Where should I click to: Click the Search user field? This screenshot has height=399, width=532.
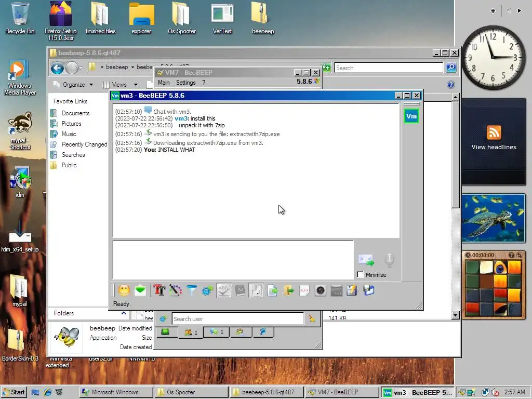point(238,319)
